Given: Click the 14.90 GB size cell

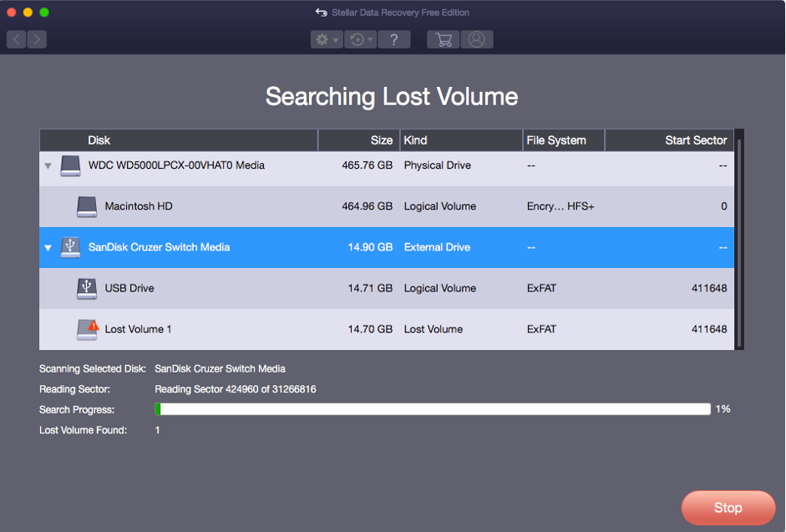Looking at the screenshot, I should click(370, 247).
